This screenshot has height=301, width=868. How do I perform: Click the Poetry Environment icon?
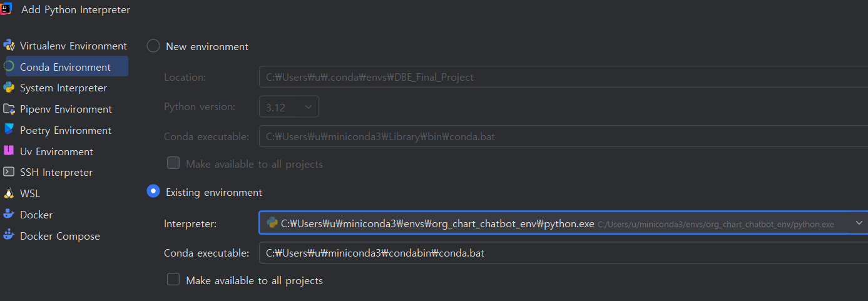click(x=9, y=130)
